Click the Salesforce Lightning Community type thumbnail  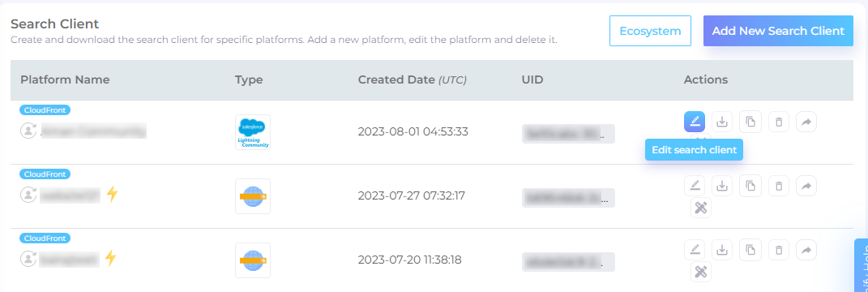pos(253,132)
